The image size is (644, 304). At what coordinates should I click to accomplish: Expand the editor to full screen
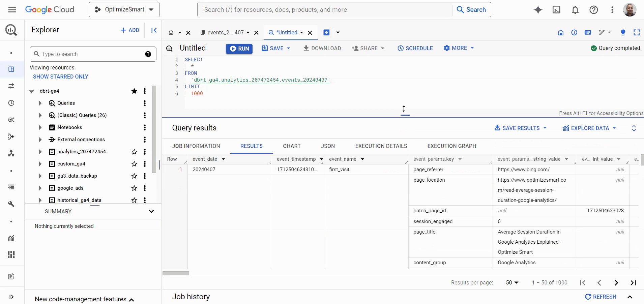click(637, 32)
